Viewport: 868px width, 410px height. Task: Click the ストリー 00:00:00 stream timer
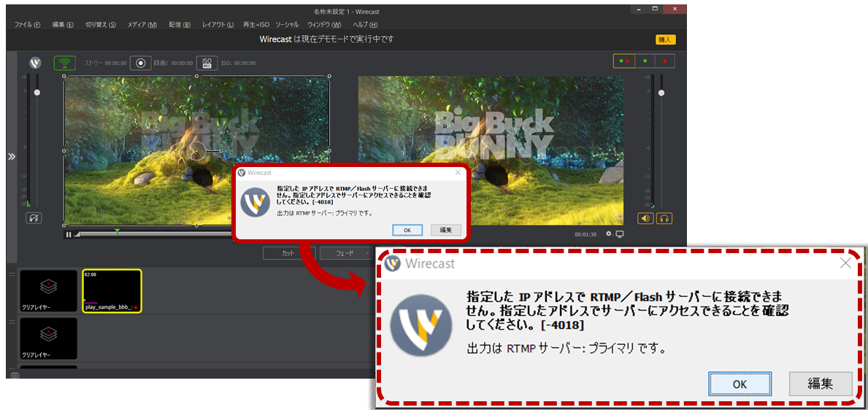[x=105, y=63]
